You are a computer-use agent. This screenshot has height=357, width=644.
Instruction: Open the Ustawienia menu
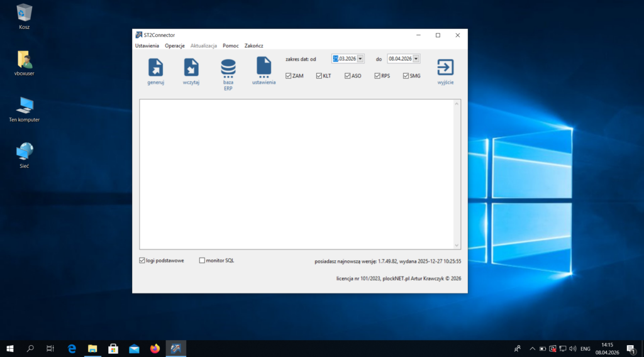(147, 46)
